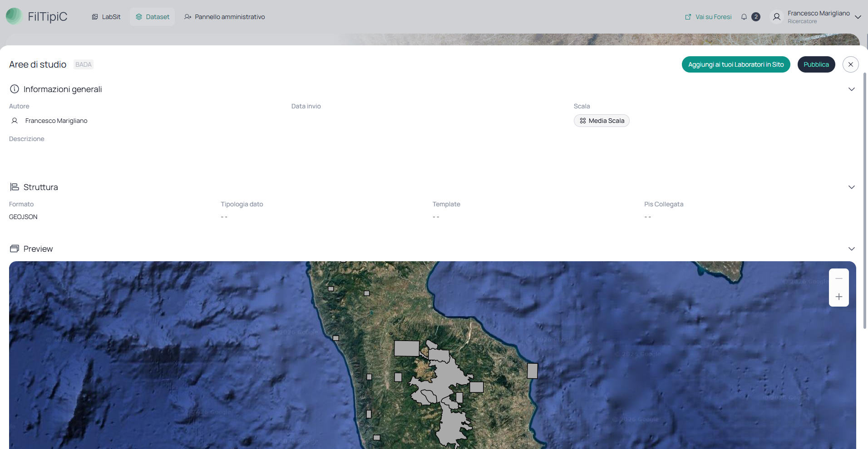Click the BADA tag badge
868x449 pixels.
coord(84,64)
